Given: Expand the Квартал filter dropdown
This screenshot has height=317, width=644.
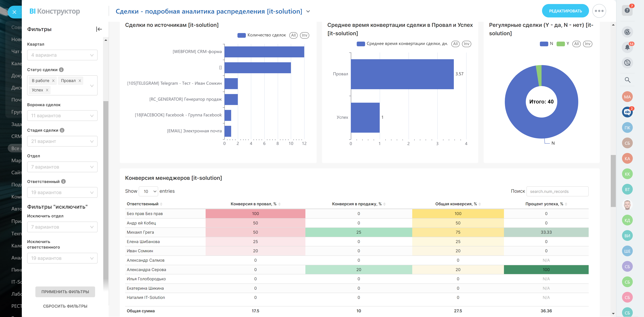Looking at the screenshot, I should coord(62,55).
